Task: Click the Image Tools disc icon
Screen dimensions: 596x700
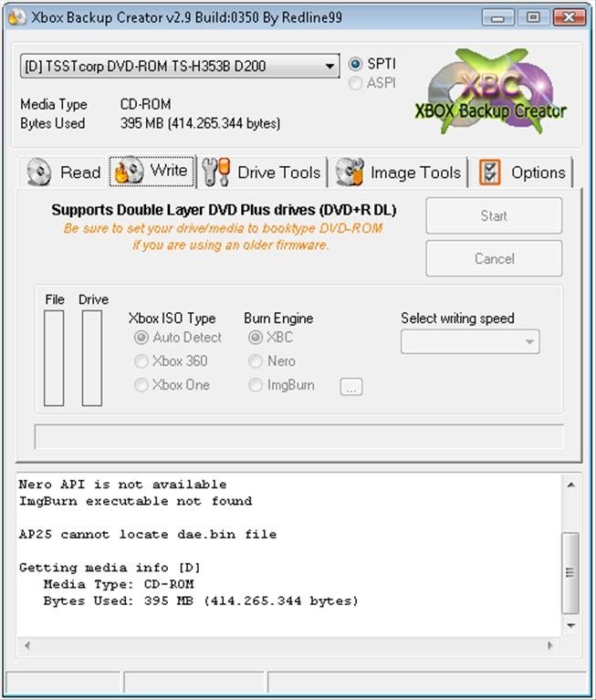Action: [350, 172]
